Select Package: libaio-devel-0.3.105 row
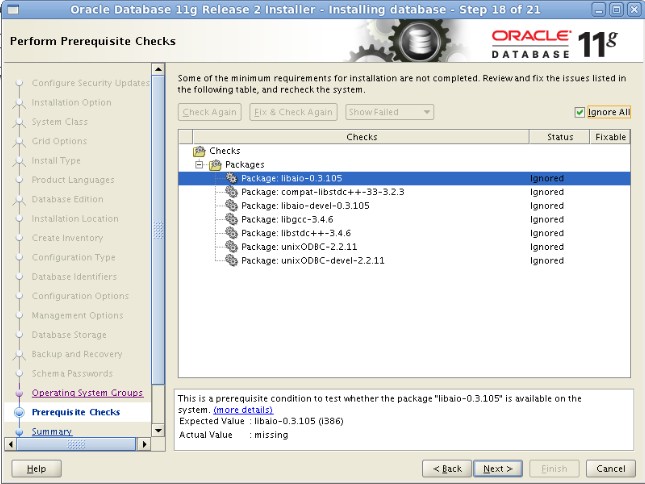Screen dimensions: 645x484 pyautogui.click(x=404, y=205)
